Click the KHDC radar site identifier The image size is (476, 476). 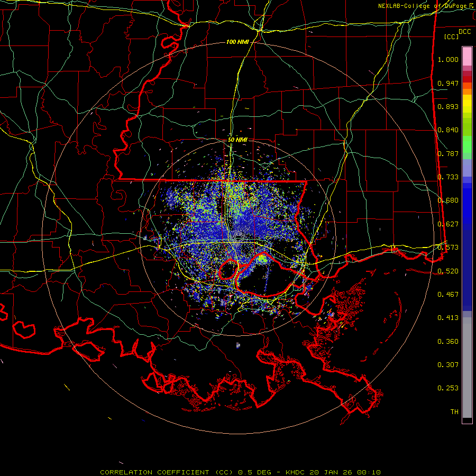pyautogui.click(x=296, y=472)
